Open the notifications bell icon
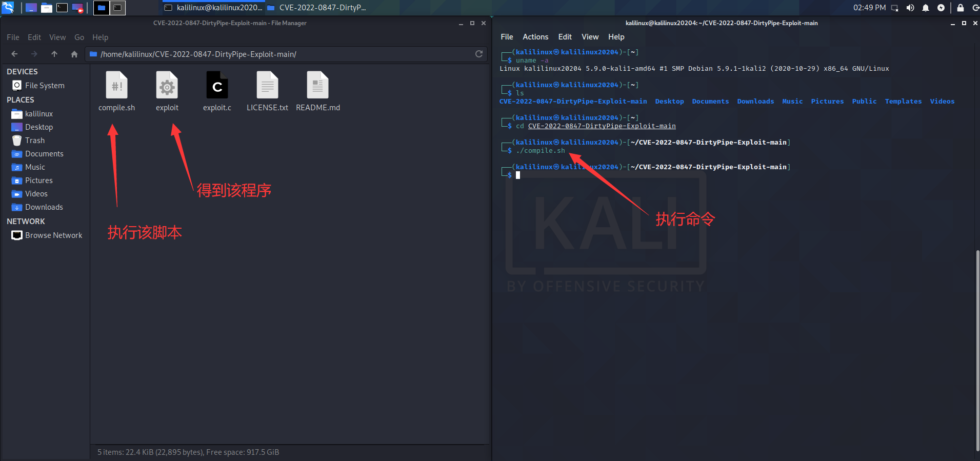980x461 pixels. point(926,8)
